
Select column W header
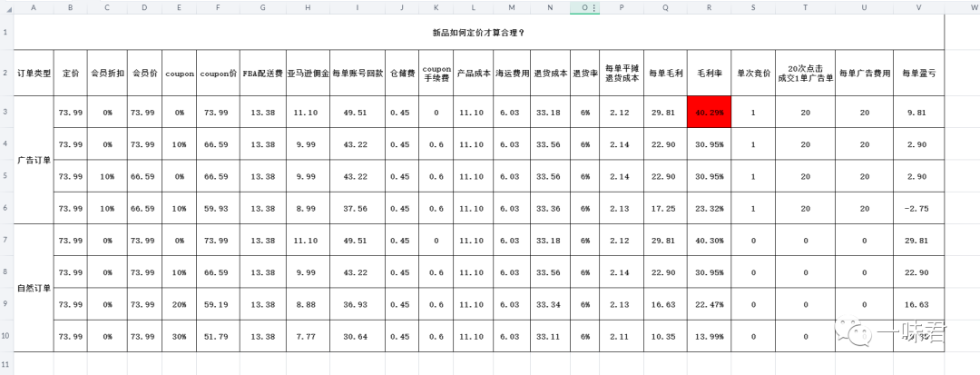(x=963, y=8)
